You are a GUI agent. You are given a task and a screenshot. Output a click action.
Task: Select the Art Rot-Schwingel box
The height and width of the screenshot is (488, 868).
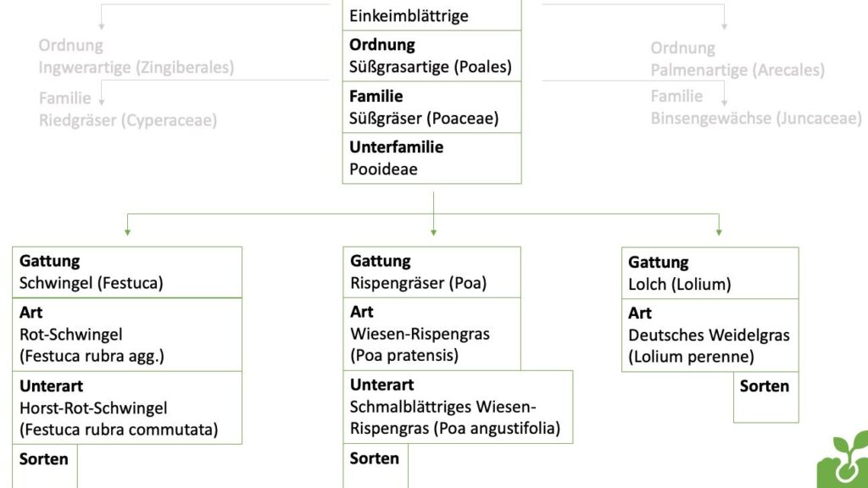coord(127,334)
